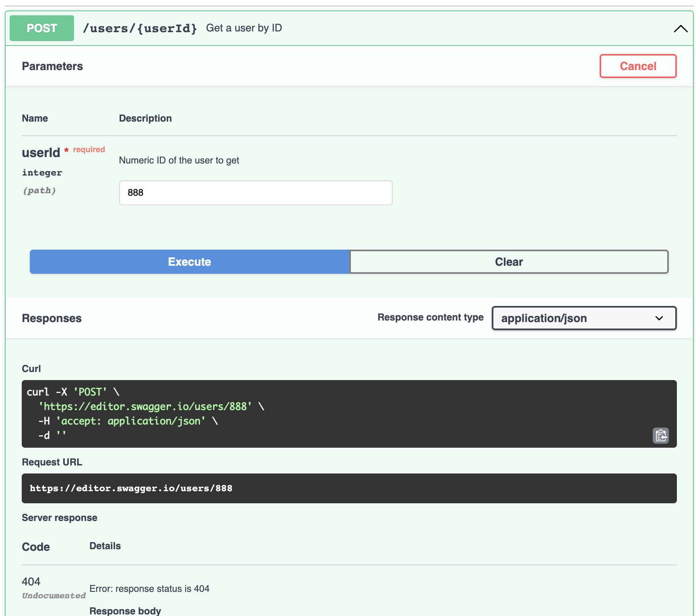Click the Cancel button to stop editing parameters
Screen dimensions: 697x616
click(637, 66)
